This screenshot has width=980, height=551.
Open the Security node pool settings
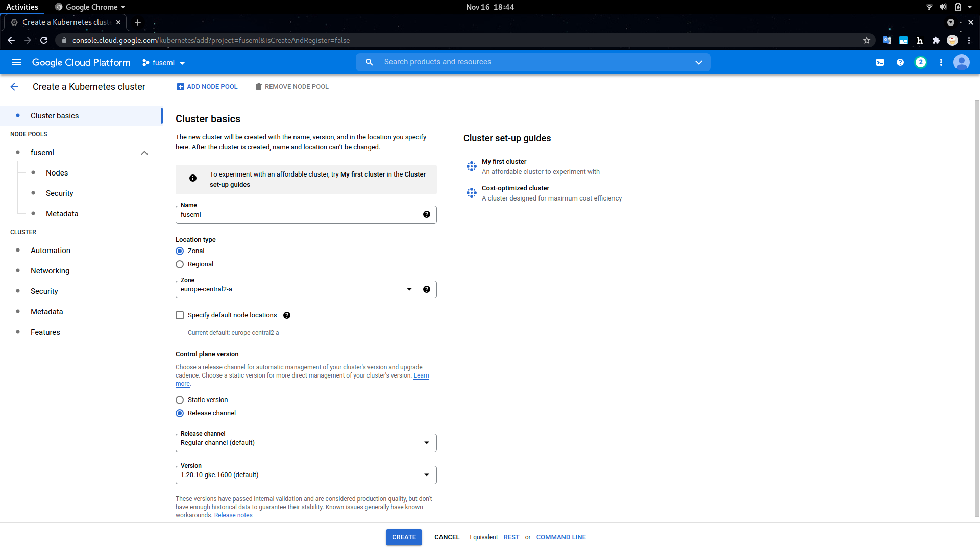click(x=59, y=193)
